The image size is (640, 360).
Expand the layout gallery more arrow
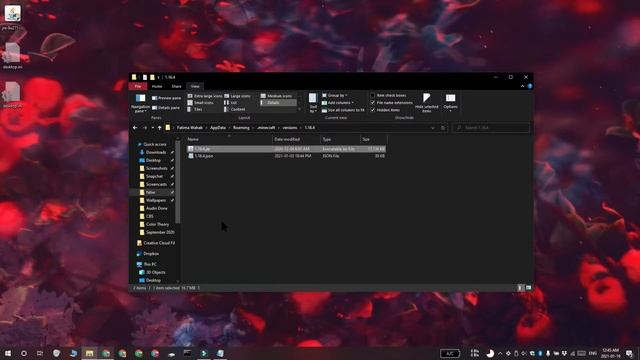[300, 109]
